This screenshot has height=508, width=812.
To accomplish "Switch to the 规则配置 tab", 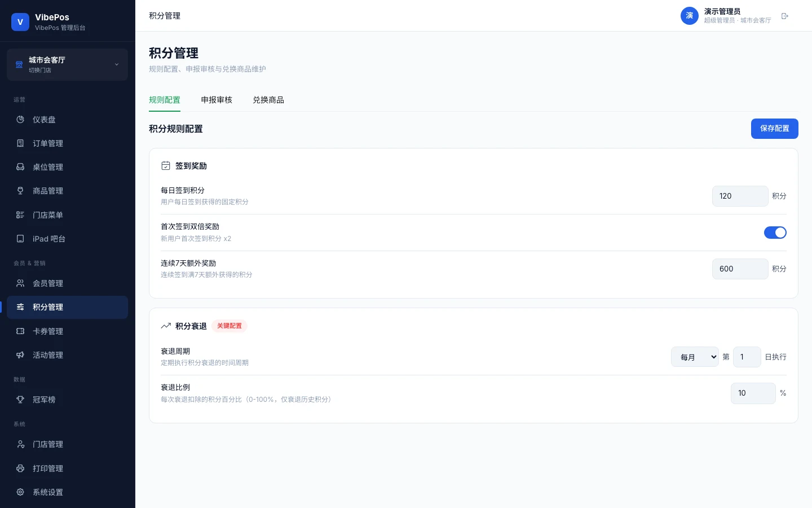I will click(x=165, y=100).
